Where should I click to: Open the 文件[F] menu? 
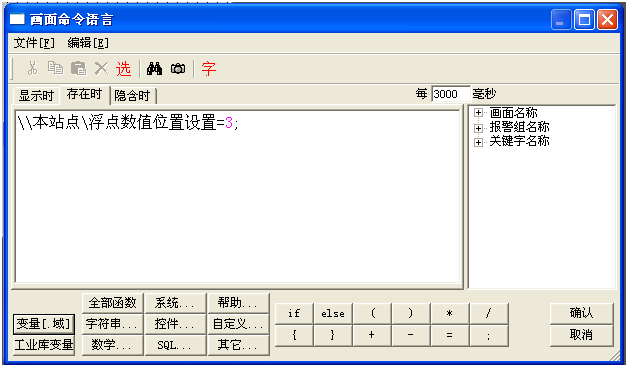34,43
